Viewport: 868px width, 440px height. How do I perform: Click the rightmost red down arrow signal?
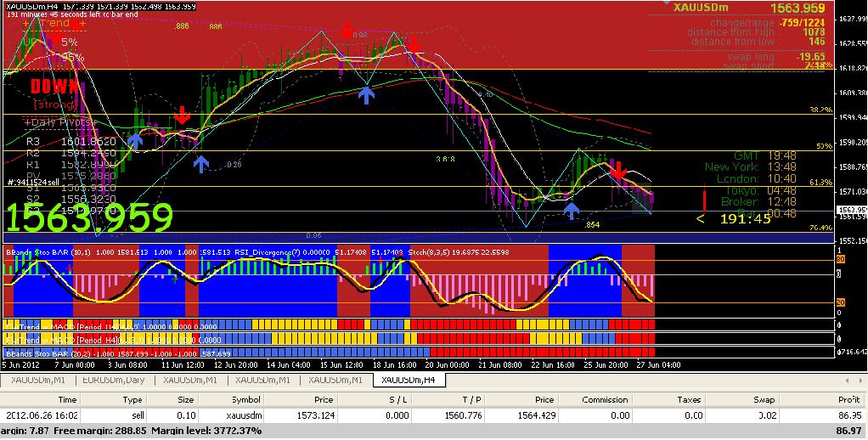pos(619,168)
